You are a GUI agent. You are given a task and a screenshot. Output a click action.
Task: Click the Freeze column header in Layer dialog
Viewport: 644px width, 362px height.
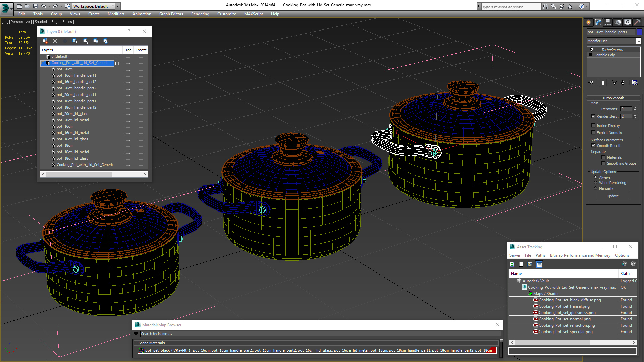pyautogui.click(x=141, y=50)
